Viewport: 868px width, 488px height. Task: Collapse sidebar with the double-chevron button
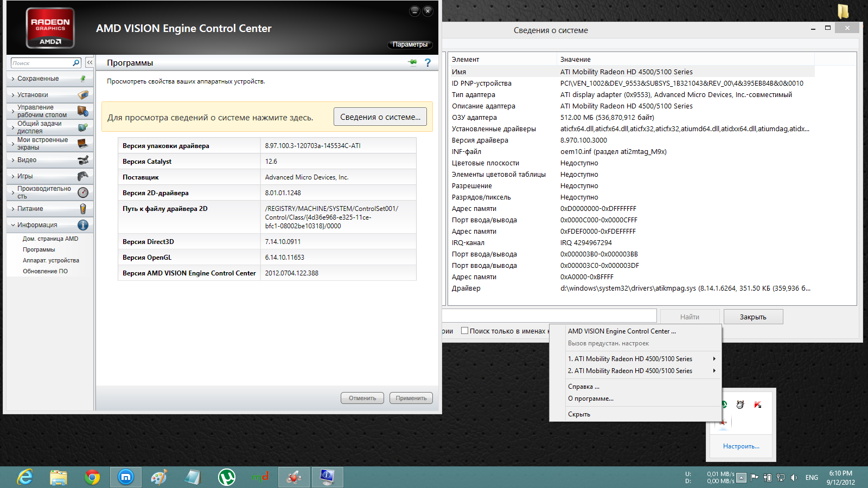coord(90,63)
